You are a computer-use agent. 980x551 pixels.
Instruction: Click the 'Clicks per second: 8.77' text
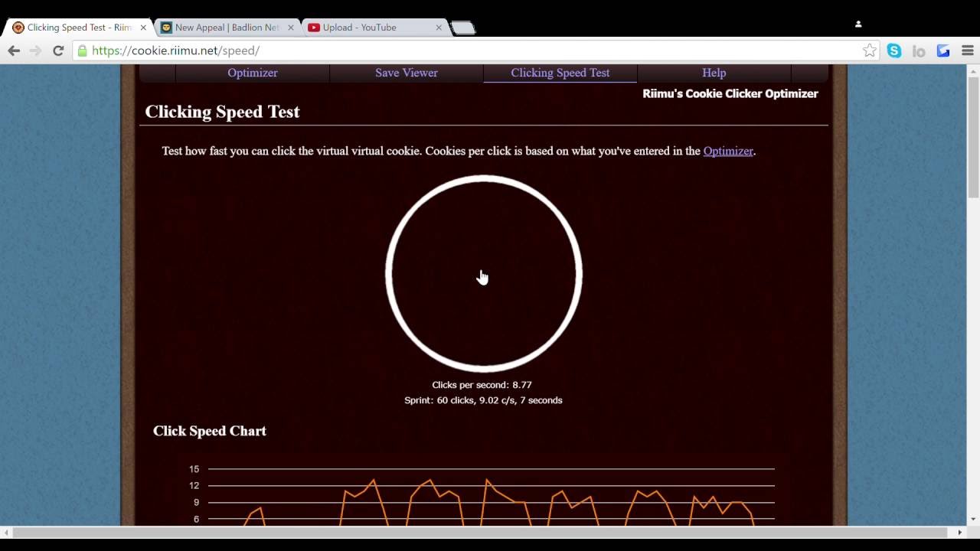click(482, 385)
